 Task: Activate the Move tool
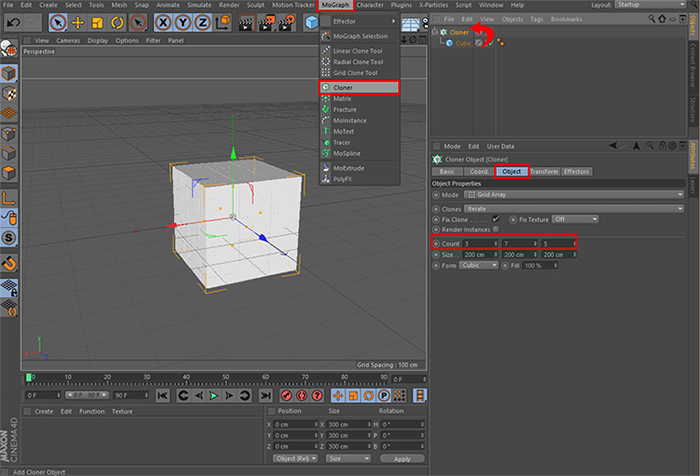point(78,22)
